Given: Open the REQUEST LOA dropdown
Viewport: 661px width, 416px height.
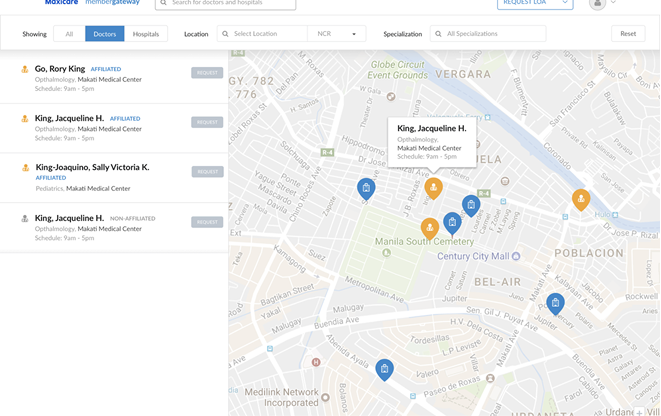Looking at the screenshot, I should click(535, 3).
